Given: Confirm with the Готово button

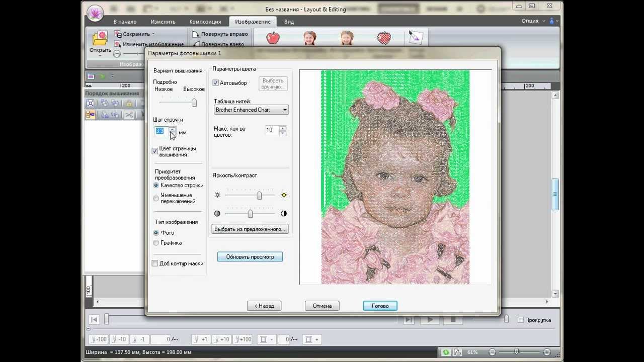Looking at the screenshot, I should click(380, 306).
